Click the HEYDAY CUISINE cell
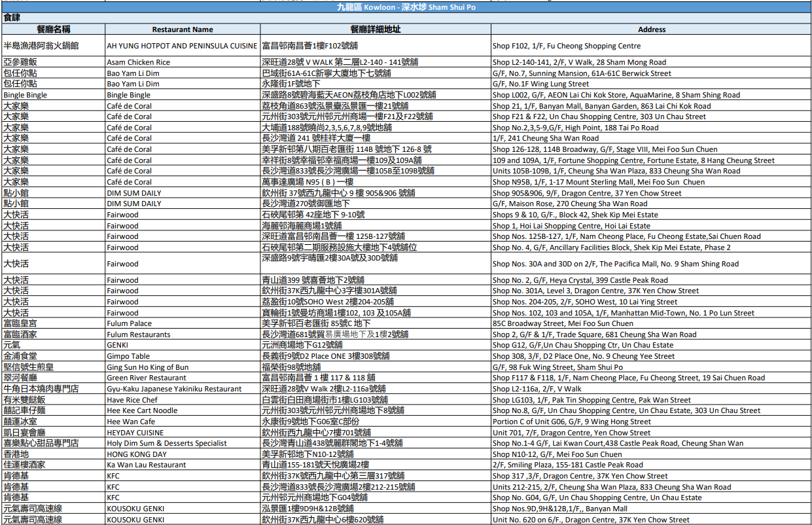The image size is (812, 525). tap(183, 433)
